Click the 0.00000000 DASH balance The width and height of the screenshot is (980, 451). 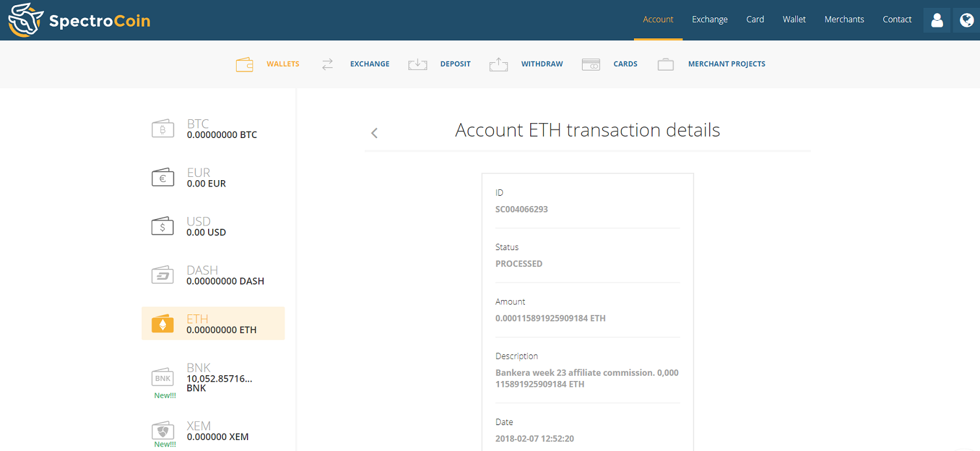(226, 281)
